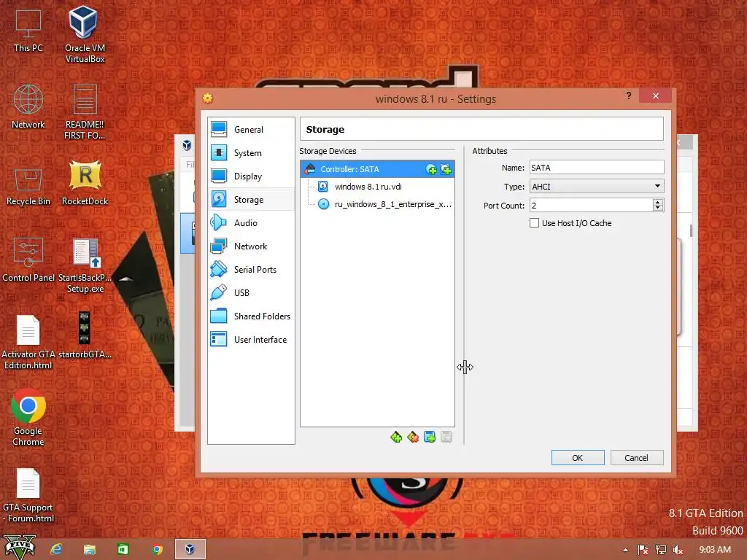Open the General settings page
Screen dimensions: 747x560
tap(251, 130)
